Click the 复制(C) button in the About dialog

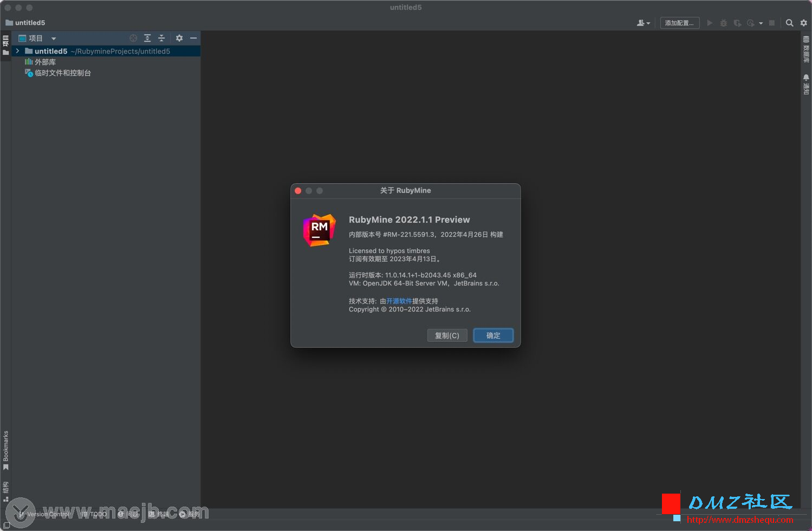(447, 335)
